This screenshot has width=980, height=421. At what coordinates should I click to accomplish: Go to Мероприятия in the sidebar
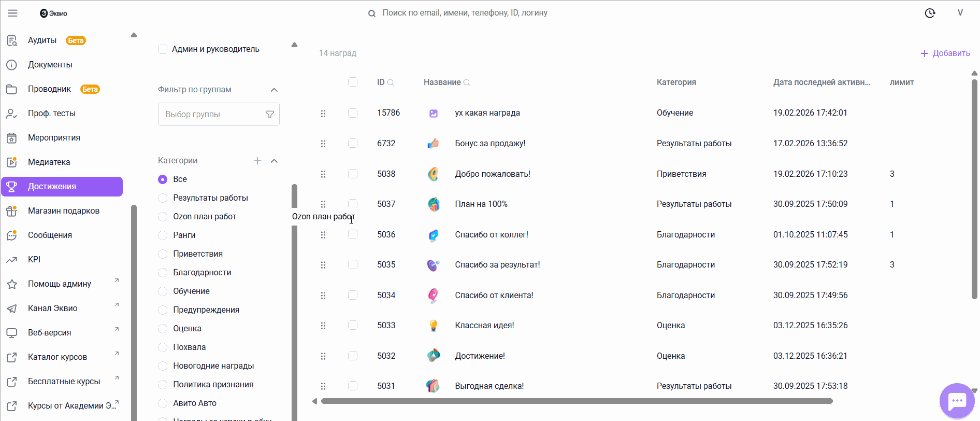coord(54,138)
